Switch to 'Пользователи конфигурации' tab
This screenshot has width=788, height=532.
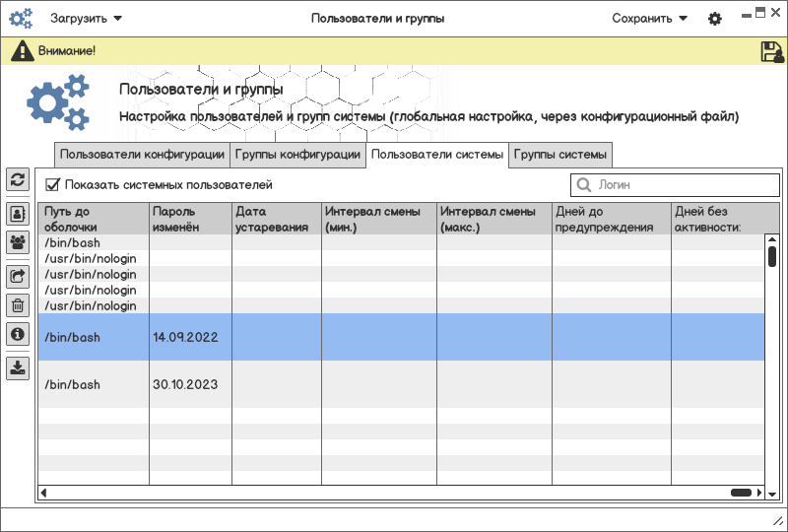click(142, 155)
